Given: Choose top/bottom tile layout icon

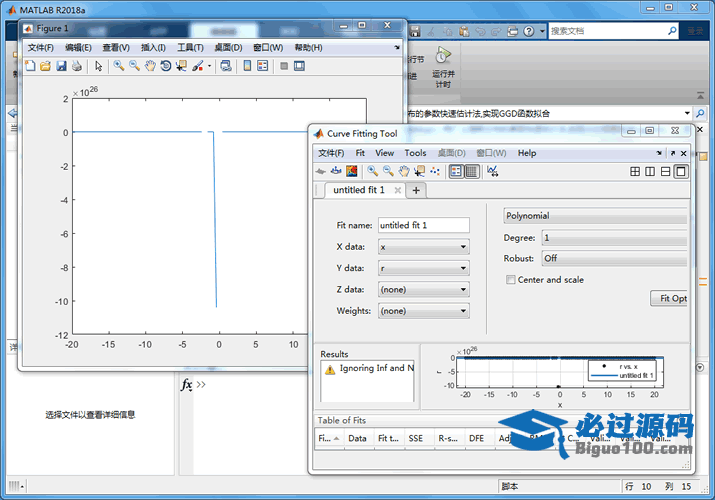Looking at the screenshot, I should click(666, 172).
